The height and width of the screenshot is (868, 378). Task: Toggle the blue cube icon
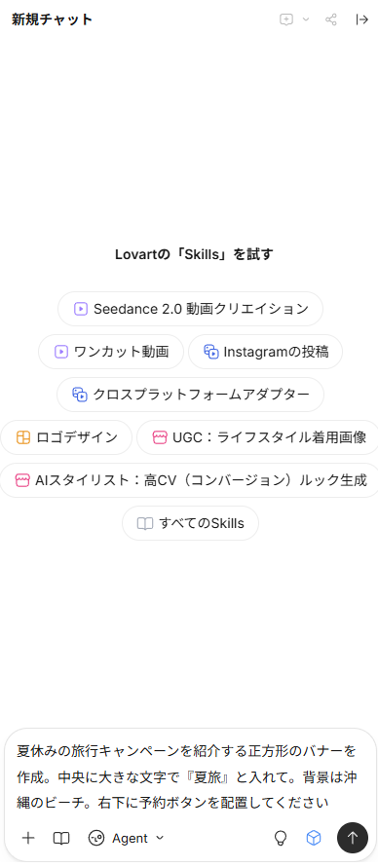[x=314, y=838]
